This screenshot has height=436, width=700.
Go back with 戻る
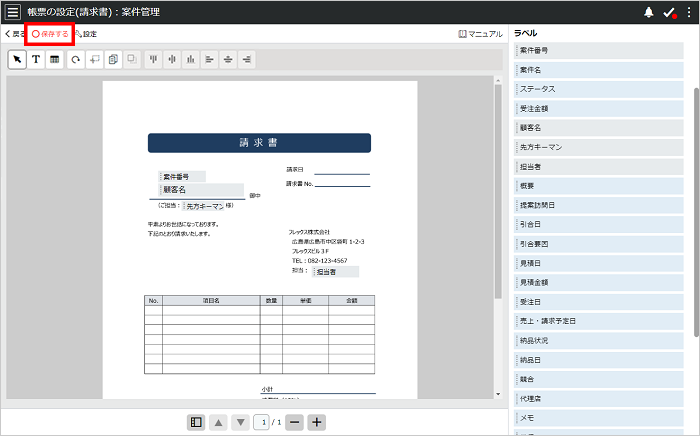[x=14, y=34]
